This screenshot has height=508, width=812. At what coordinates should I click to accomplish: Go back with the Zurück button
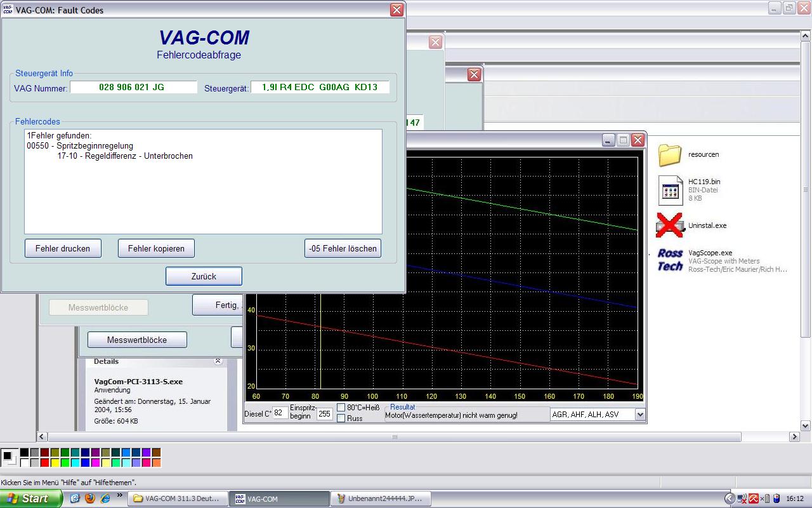click(204, 276)
